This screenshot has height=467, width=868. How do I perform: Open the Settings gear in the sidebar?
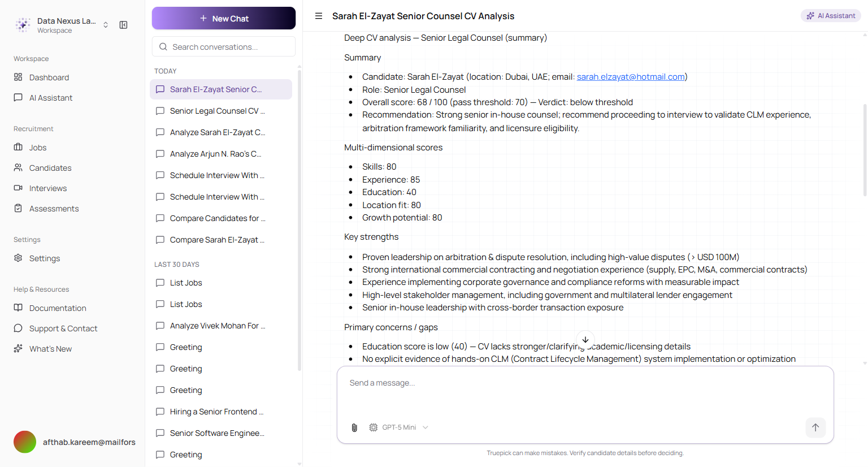[x=18, y=258]
